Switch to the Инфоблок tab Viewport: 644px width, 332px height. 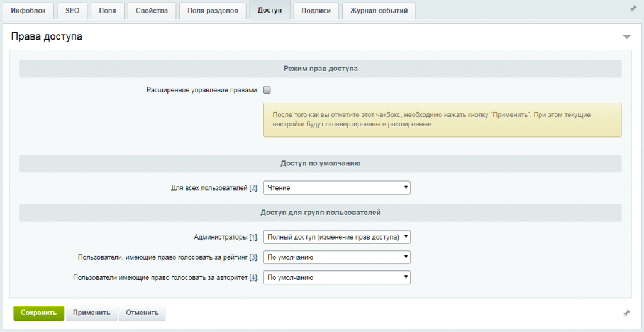pos(28,11)
